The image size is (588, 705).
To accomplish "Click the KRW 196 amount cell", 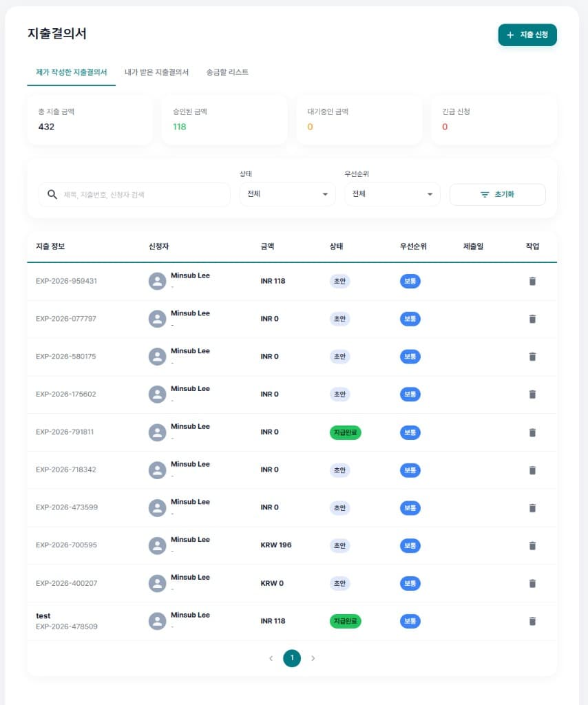I will click(276, 545).
